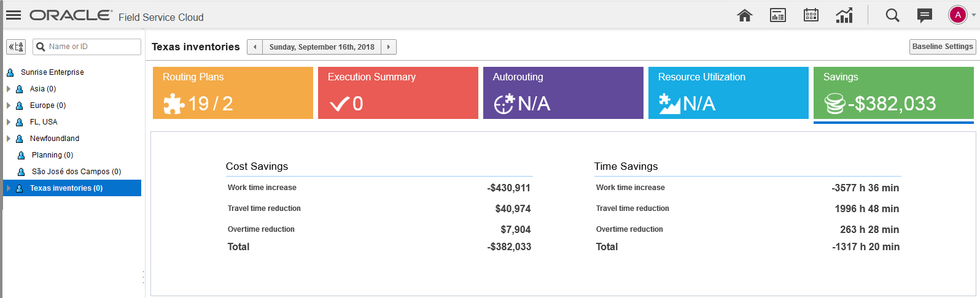The width and height of the screenshot is (980, 298).
Task: Open the hamburger navigation menu
Action: [14, 15]
